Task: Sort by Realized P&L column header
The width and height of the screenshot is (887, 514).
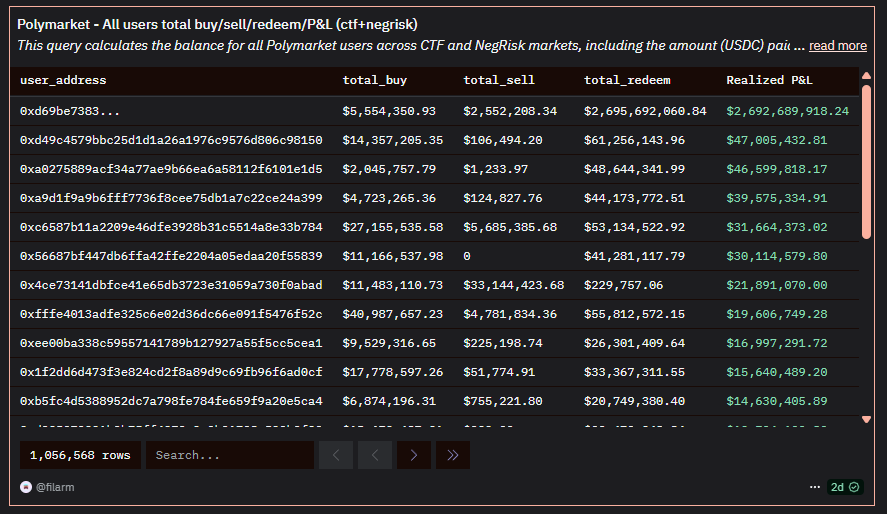Action: 769,80
